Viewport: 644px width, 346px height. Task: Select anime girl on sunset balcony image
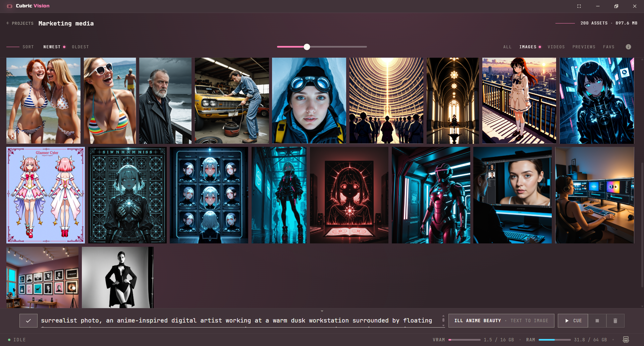point(519,101)
